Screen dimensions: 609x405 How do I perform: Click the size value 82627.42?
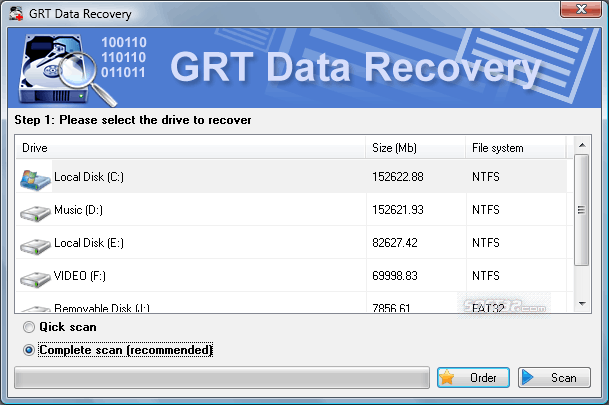pos(395,243)
